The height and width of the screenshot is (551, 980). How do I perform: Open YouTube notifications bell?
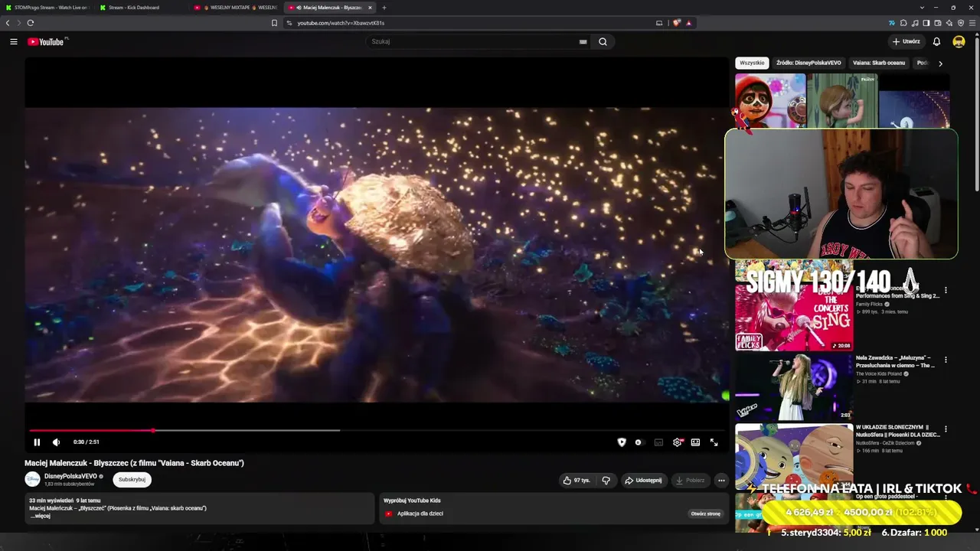tap(936, 41)
